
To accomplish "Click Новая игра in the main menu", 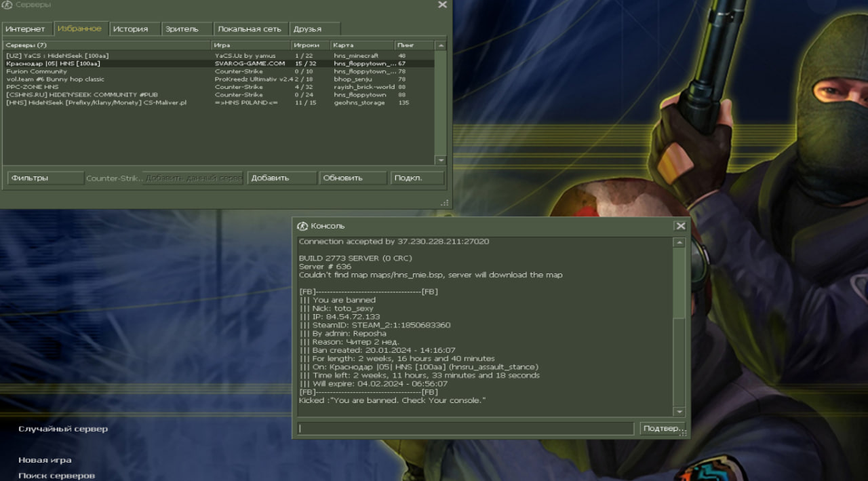I will coord(45,460).
